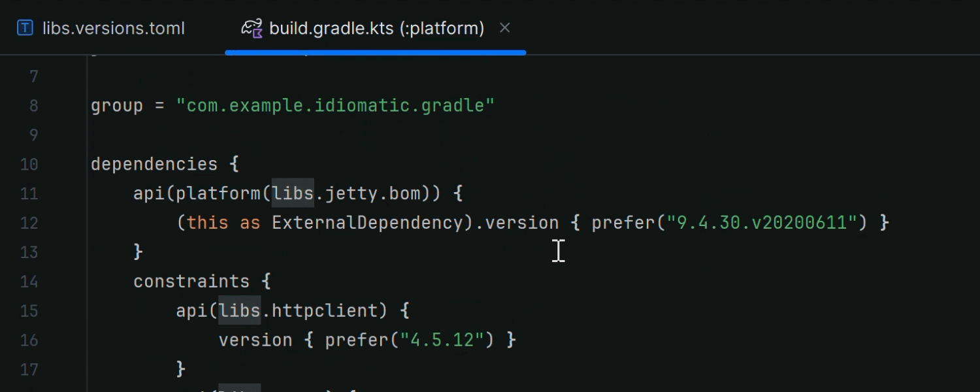Click the dependencies keyword on line 10
This screenshot has height=392, width=980.
(x=154, y=164)
